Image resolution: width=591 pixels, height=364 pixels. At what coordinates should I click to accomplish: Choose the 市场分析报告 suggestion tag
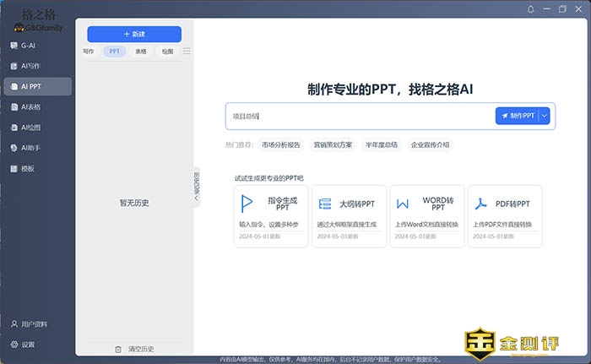281,144
